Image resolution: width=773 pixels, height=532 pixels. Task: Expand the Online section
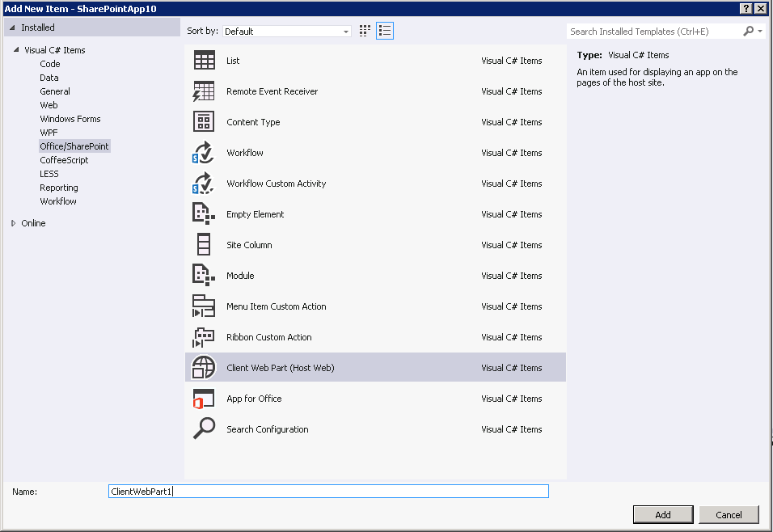pyautogui.click(x=13, y=223)
